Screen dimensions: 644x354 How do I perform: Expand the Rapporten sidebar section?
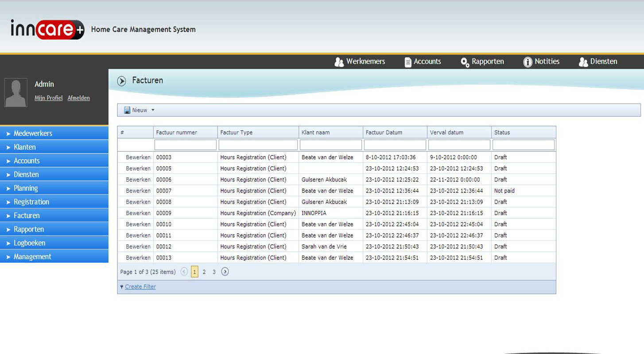[x=54, y=229]
